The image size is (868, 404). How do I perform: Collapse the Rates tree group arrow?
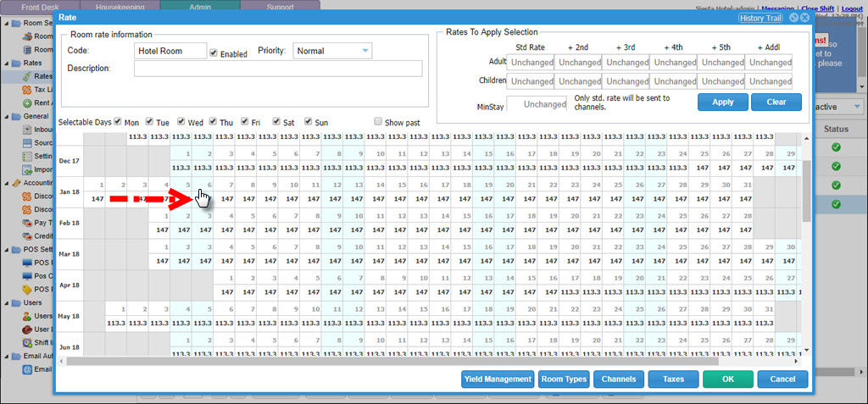[6, 63]
